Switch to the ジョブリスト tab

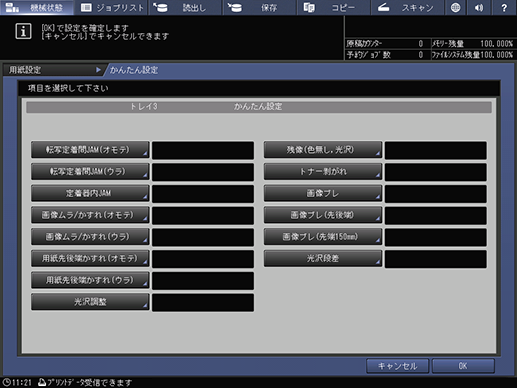[111, 7]
